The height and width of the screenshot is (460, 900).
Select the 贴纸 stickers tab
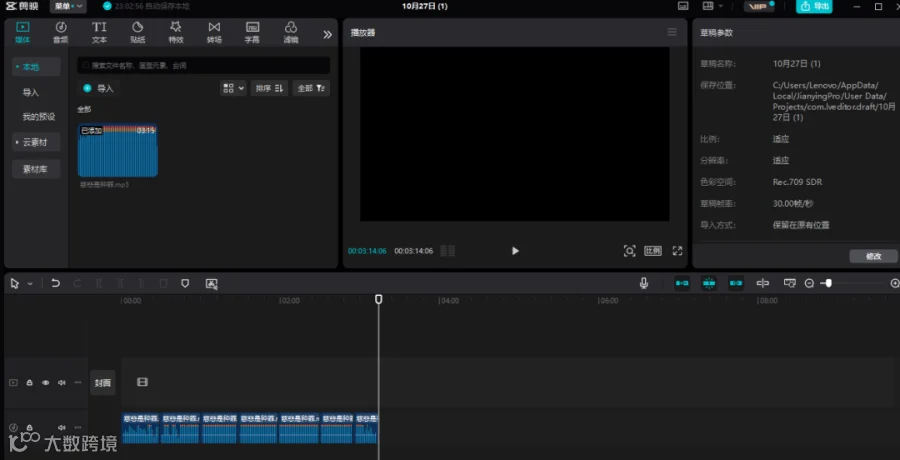tap(138, 32)
